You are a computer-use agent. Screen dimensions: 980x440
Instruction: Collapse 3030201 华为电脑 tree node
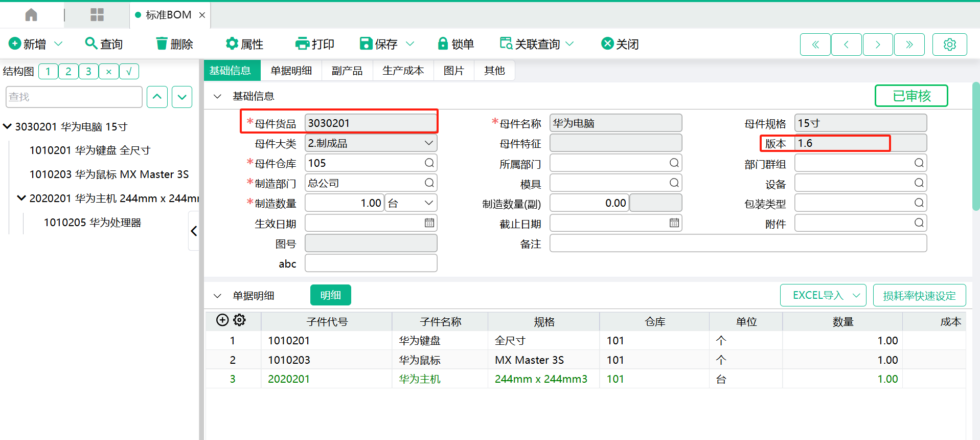(x=8, y=126)
